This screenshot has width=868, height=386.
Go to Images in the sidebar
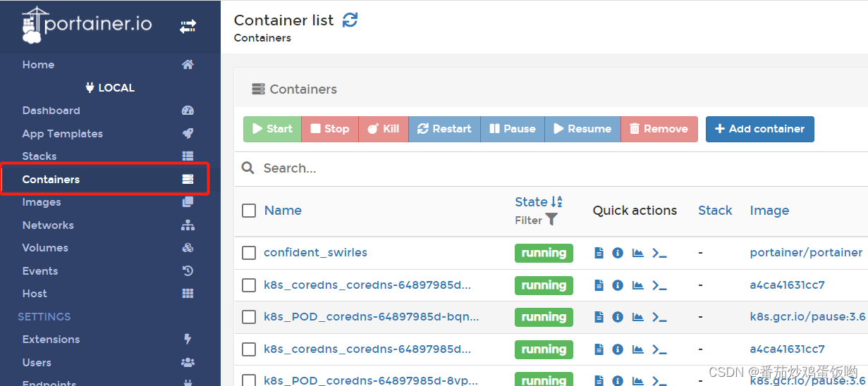point(42,202)
